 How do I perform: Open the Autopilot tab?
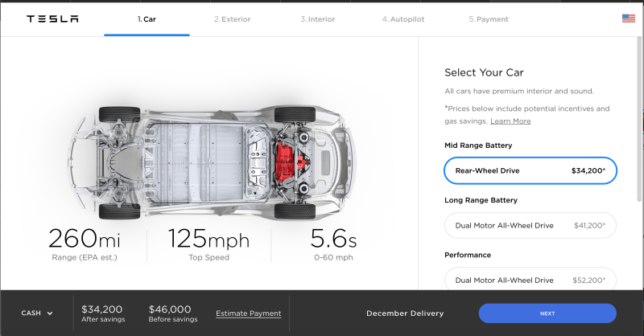click(x=402, y=19)
